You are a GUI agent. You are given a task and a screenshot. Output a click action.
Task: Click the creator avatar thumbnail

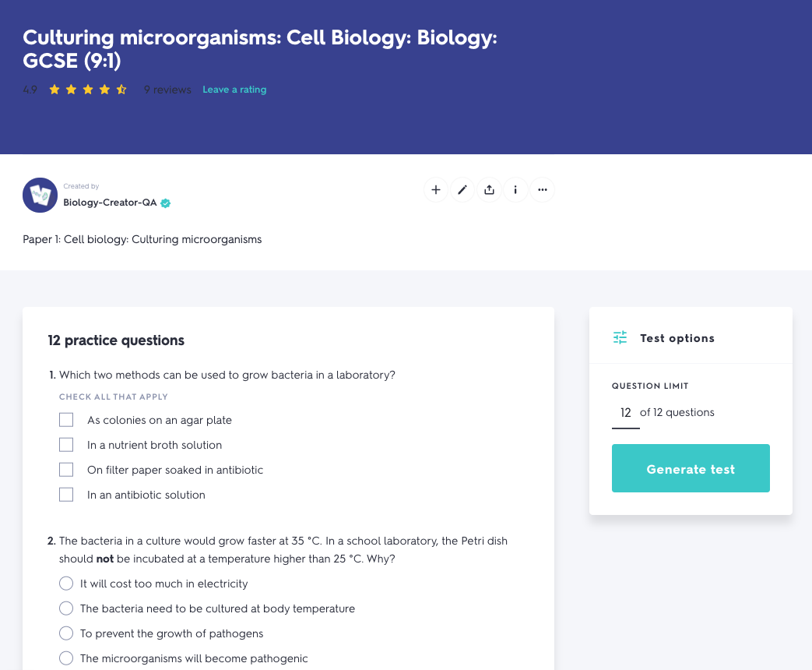pyautogui.click(x=40, y=195)
